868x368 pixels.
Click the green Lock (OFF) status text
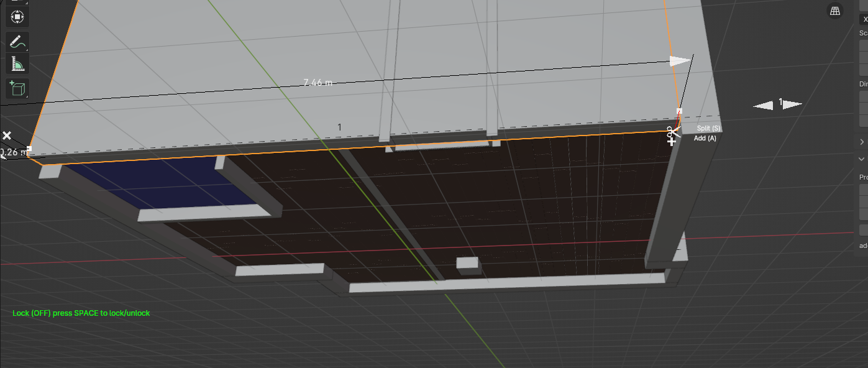pos(81,313)
